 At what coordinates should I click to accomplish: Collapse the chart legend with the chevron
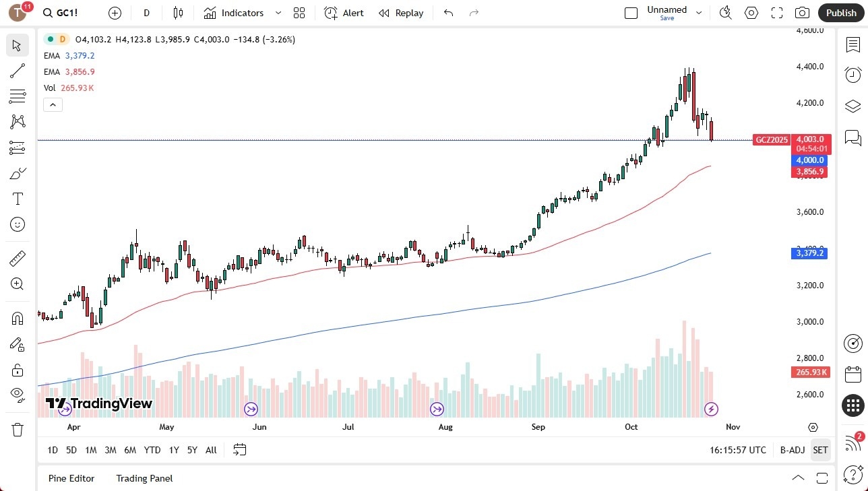coord(53,104)
